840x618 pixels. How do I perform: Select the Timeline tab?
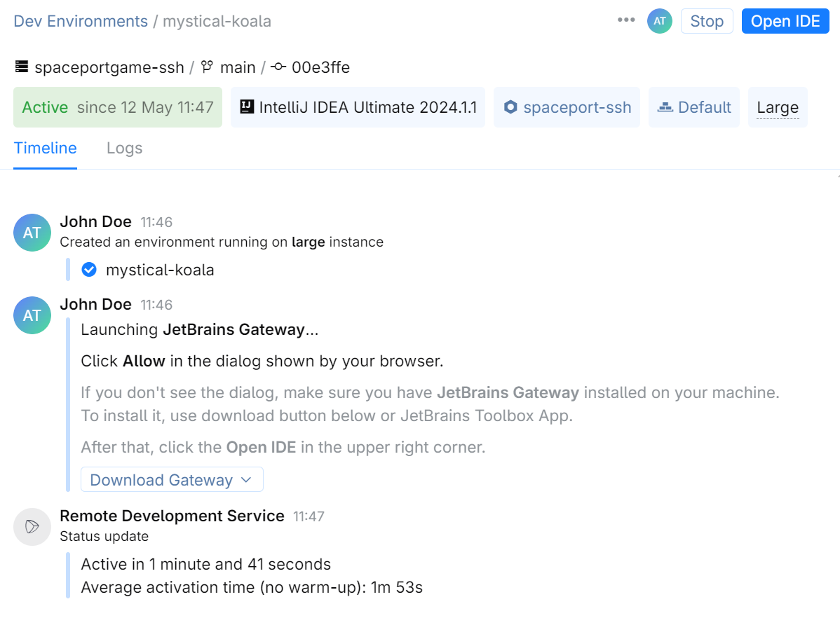pyautogui.click(x=45, y=148)
